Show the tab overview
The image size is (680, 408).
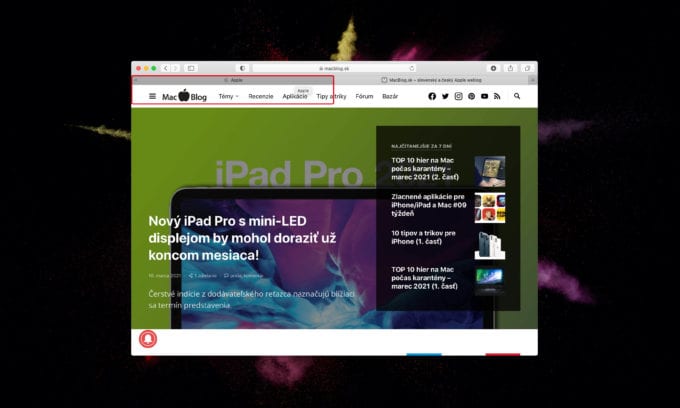pos(527,69)
